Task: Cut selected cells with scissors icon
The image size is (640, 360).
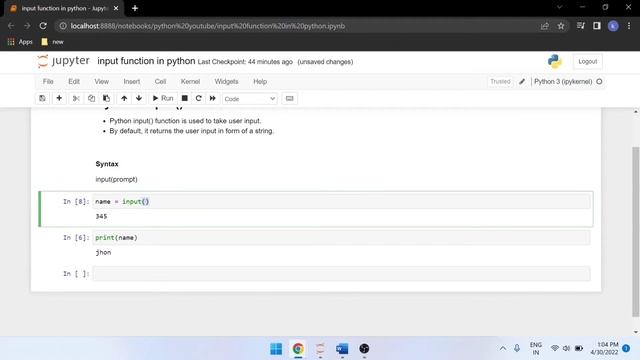Action: [x=76, y=98]
